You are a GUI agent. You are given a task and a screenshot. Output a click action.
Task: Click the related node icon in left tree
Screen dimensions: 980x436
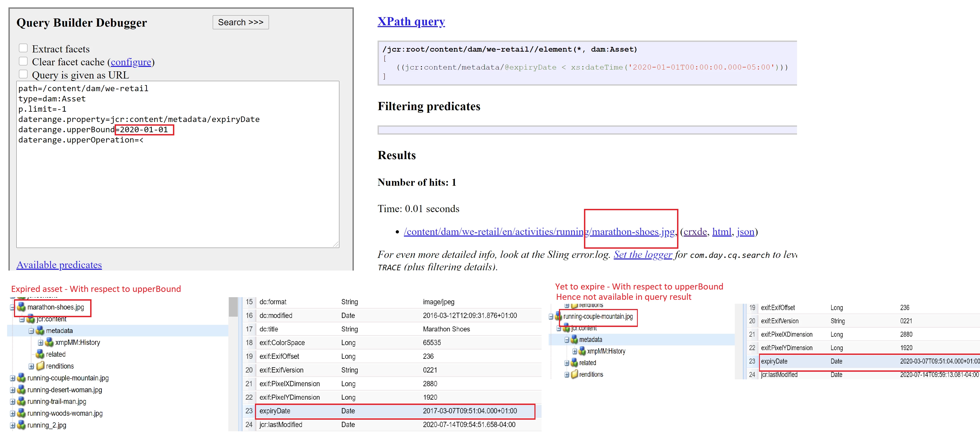[40, 354]
